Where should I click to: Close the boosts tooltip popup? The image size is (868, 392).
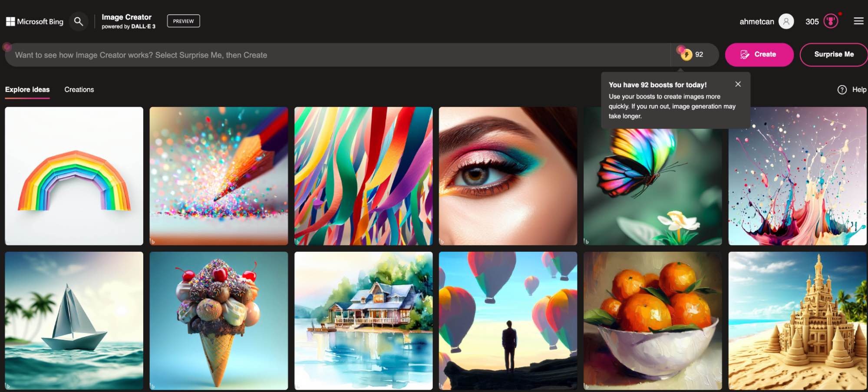738,84
